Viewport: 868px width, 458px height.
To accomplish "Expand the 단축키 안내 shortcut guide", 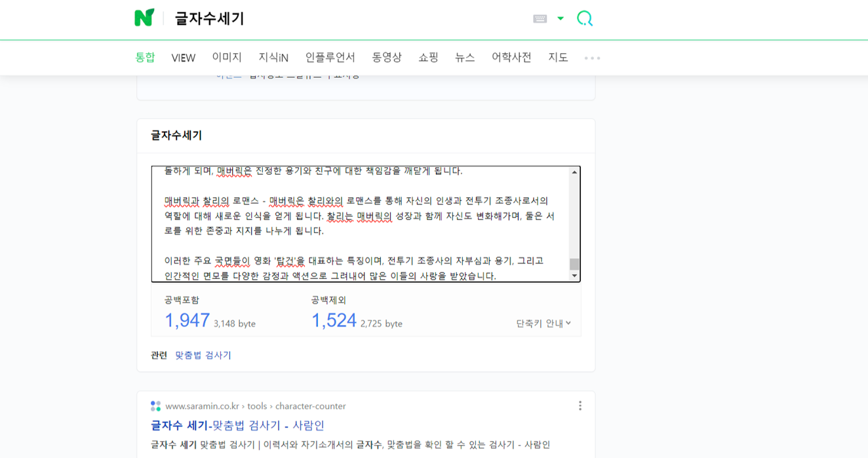I will point(542,323).
